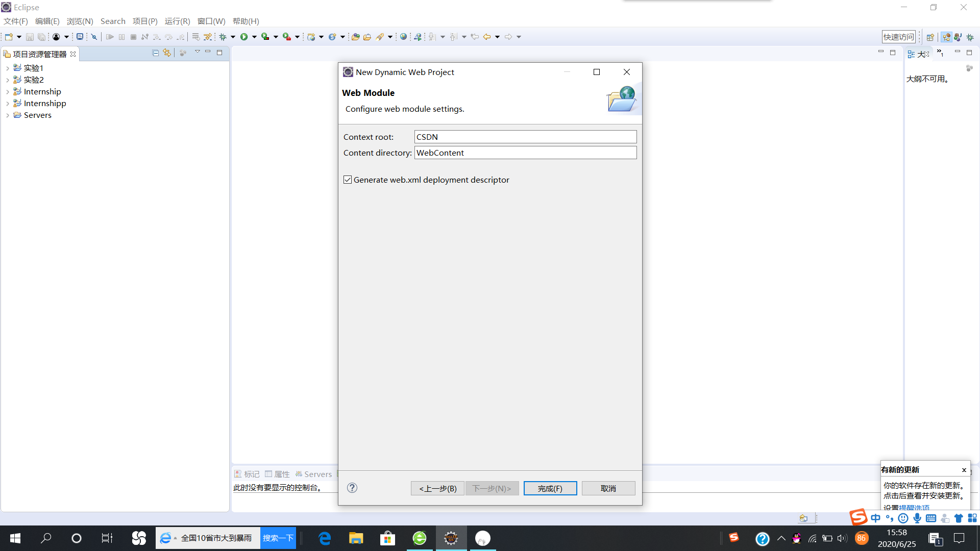Click the Open Type folder icon
Screen dimensions: 980x551
(x=356, y=37)
